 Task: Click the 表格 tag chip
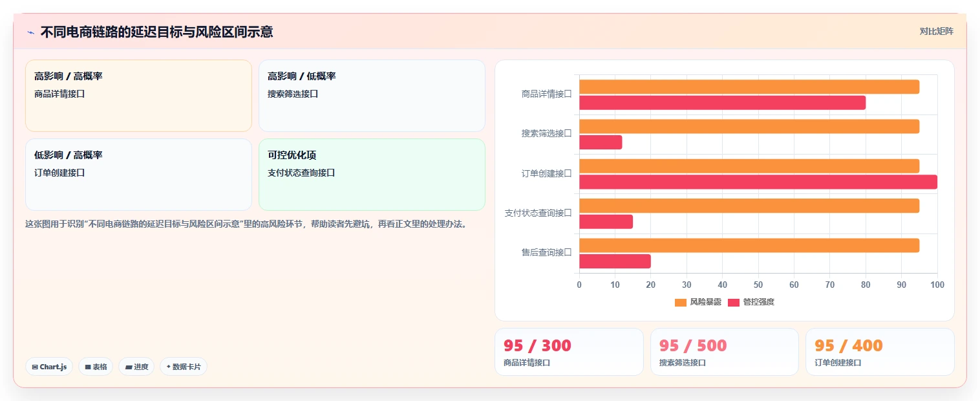(96, 367)
